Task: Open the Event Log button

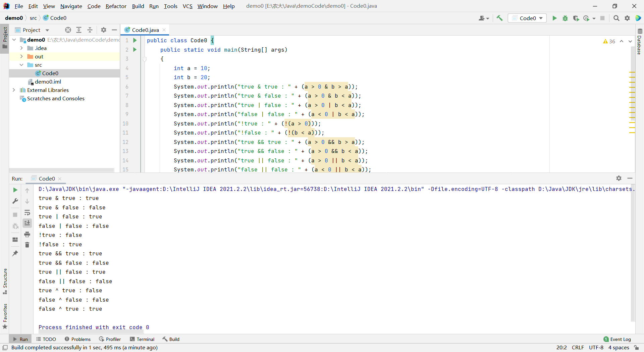Action: (x=617, y=339)
